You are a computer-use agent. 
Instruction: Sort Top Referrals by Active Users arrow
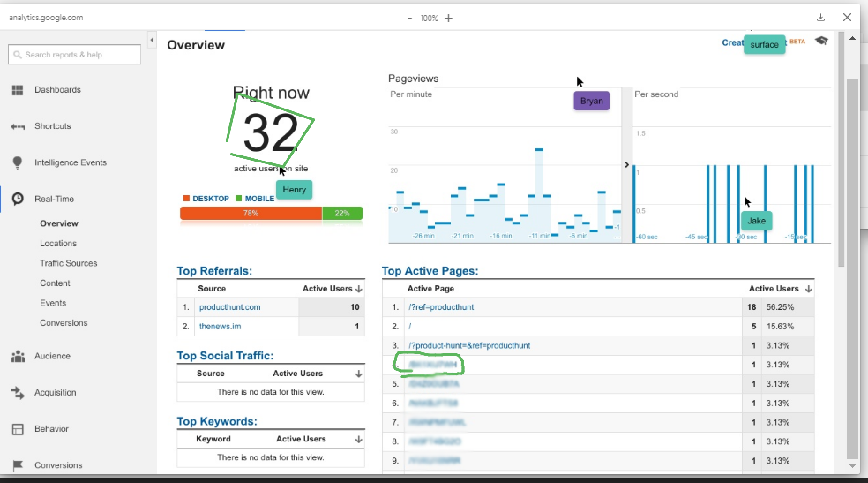(x=359, y=289)
